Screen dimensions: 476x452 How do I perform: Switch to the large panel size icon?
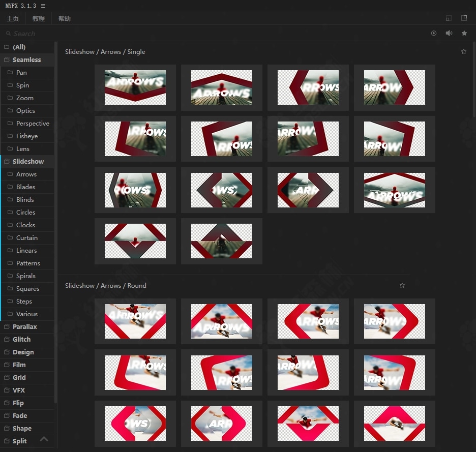tap(464, 18)
